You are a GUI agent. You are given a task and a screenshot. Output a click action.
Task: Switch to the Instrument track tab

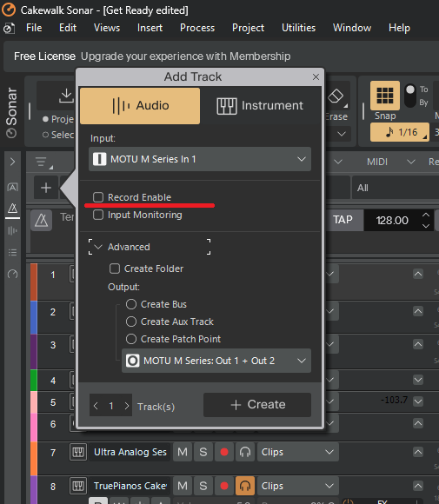[x=260, y=106]
